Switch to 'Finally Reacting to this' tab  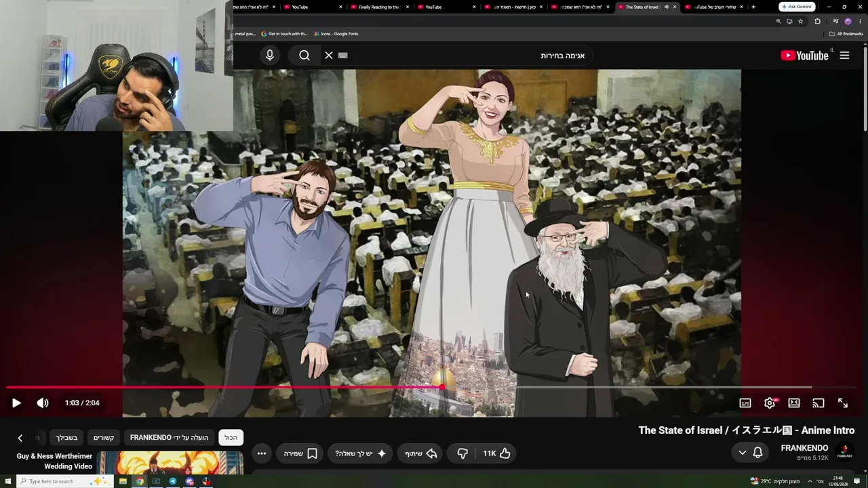point(378,7)
